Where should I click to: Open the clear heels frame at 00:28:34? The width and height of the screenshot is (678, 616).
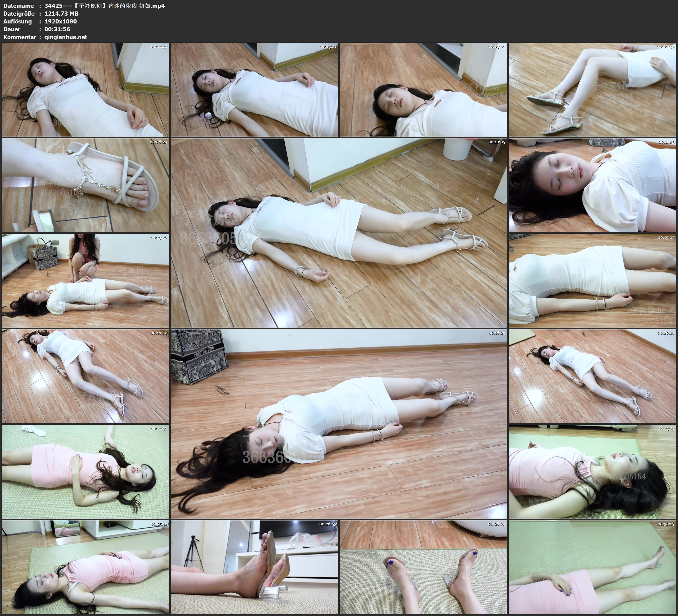coord(424,567)
